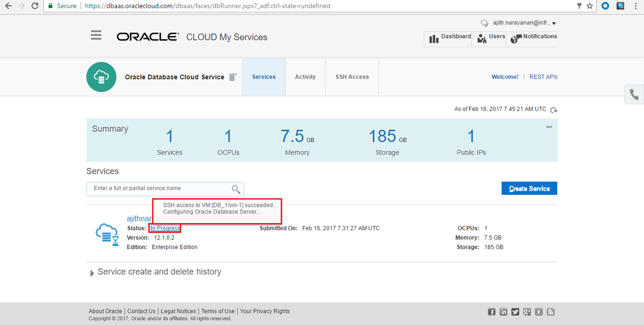Viewport: 644px width, 325px height.
Task: Open the About Oracle footer link
Action: (x=105, y=311)
